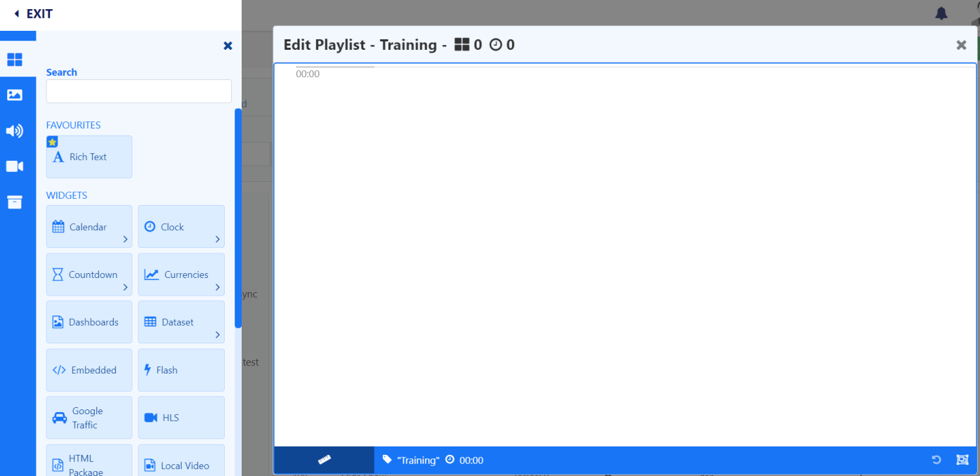
Task: Click EXIT to leave the editor
Action: (x=33, y=14)
